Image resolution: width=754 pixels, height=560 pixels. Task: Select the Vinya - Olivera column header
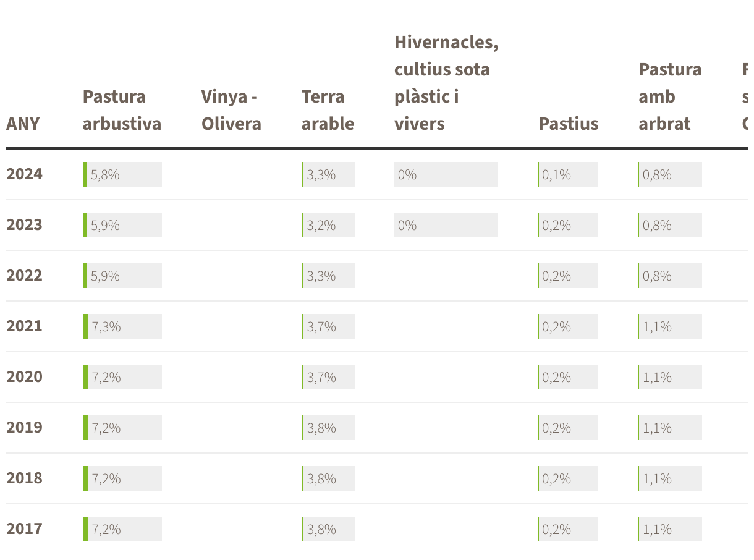(x=231, y=110)
